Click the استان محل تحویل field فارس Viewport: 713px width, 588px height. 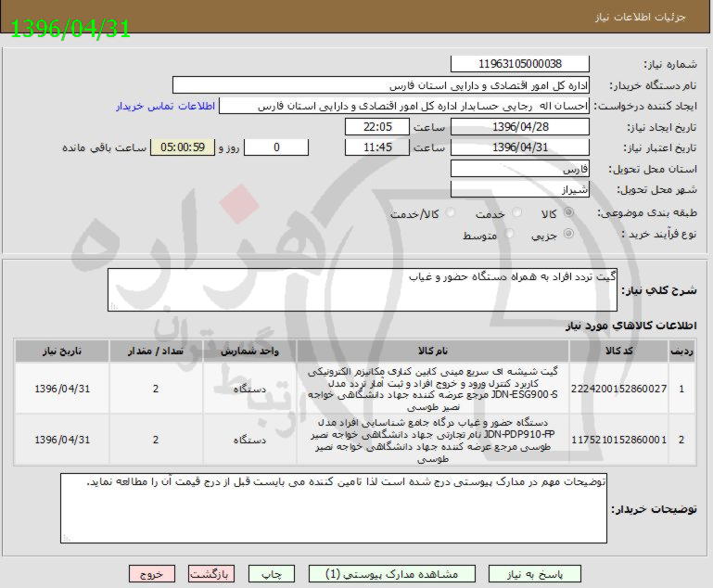point(520,169)
